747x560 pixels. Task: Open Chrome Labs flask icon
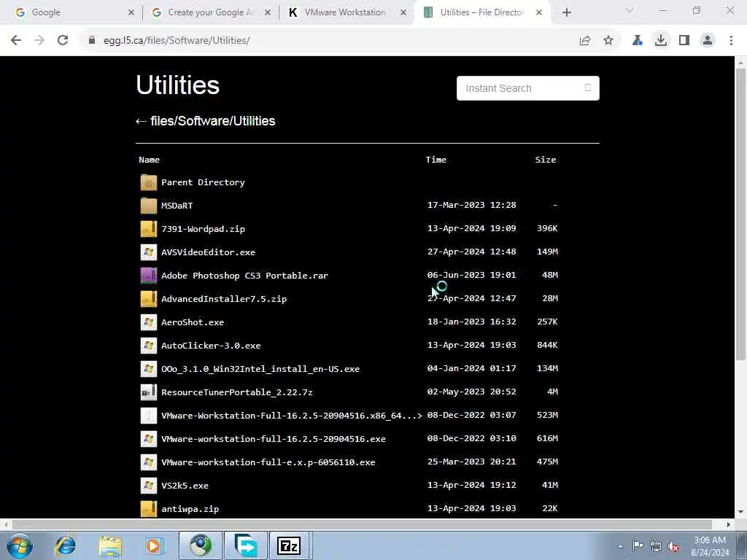click(x=637, y=41)
